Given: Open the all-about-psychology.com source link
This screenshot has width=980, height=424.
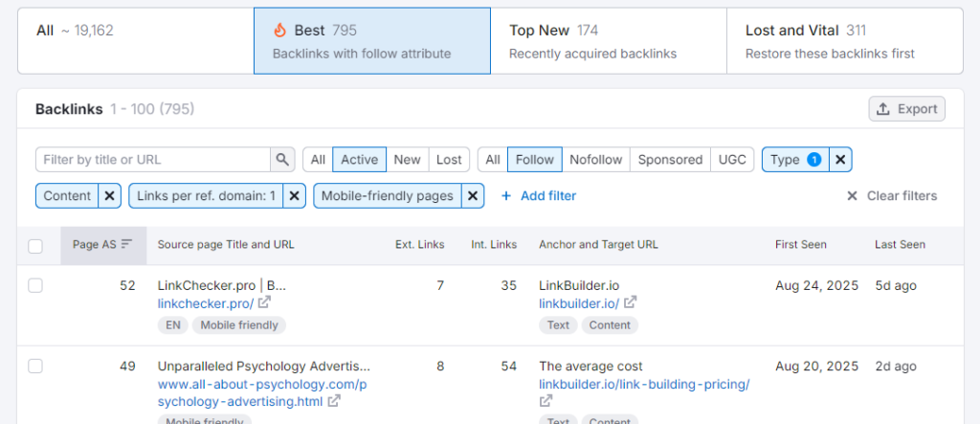Looking at the screenshot, I should click(262, 392).
